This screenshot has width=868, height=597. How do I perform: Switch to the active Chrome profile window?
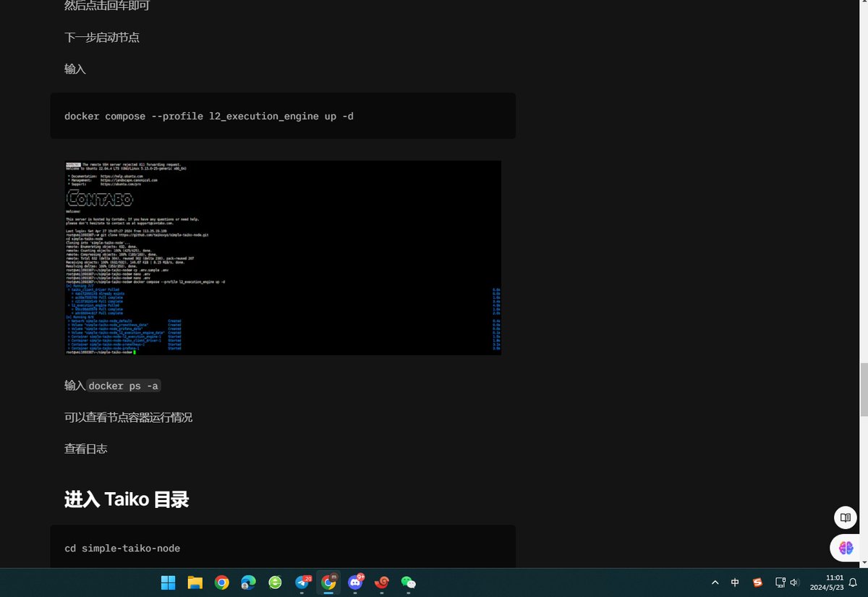328,583
